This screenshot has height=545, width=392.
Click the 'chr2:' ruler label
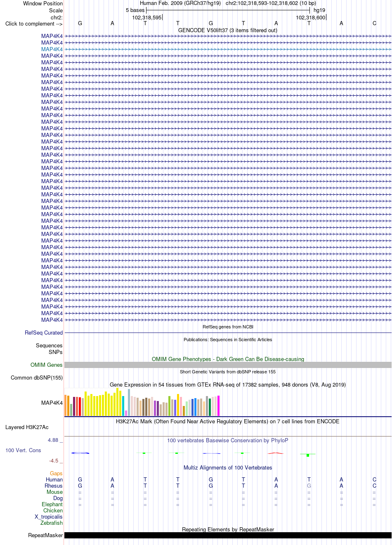point(57,17)
